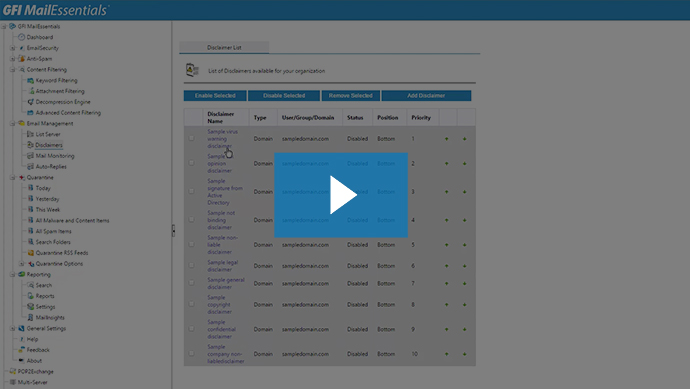
Task: Click second green arrow in priority 1 row
Action: coord(464,139)
